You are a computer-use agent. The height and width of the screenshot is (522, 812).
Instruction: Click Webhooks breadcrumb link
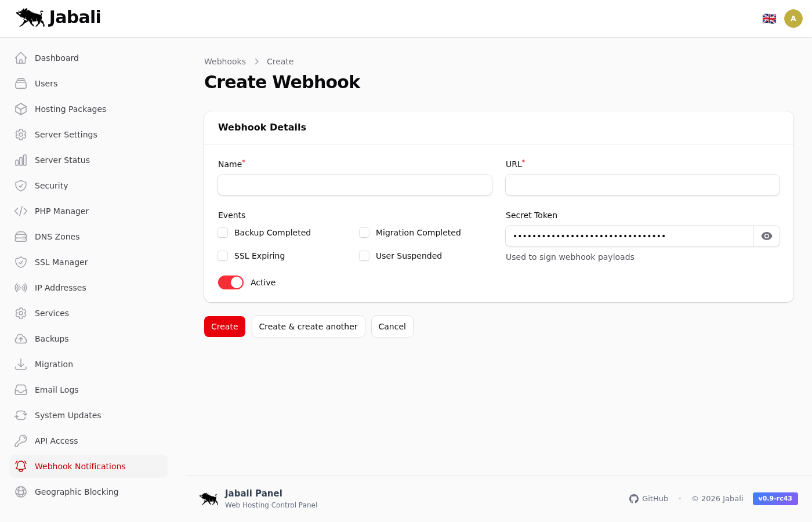225,61
